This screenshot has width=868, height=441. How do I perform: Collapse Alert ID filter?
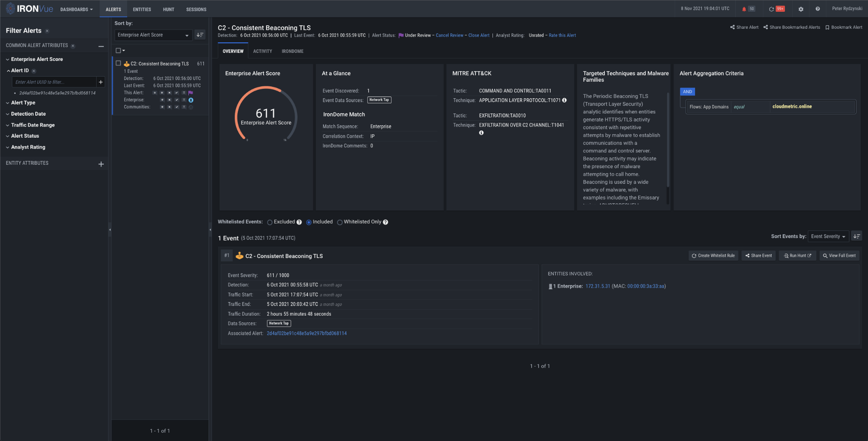pyautogui.click(x=17, y=71)
